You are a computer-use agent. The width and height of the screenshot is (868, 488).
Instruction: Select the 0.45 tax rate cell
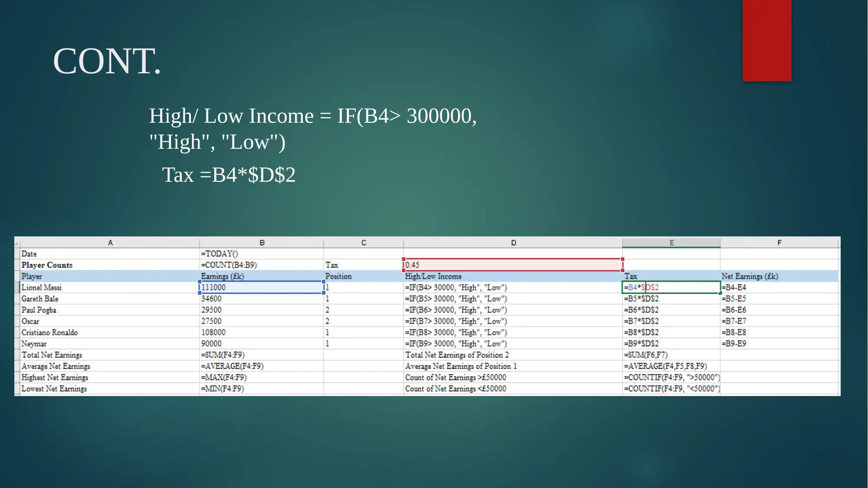click(x=513, y=265)
